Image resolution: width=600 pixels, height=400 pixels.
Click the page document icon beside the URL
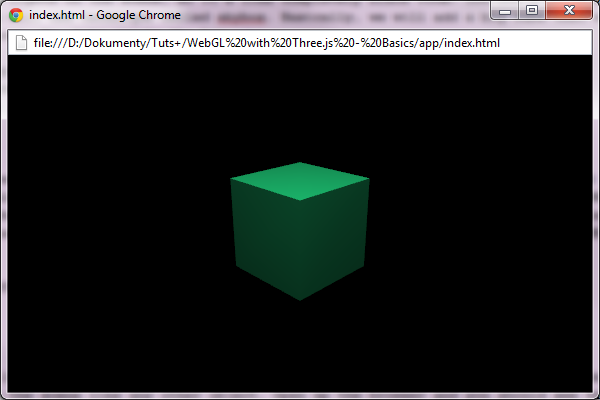(20, 43)
